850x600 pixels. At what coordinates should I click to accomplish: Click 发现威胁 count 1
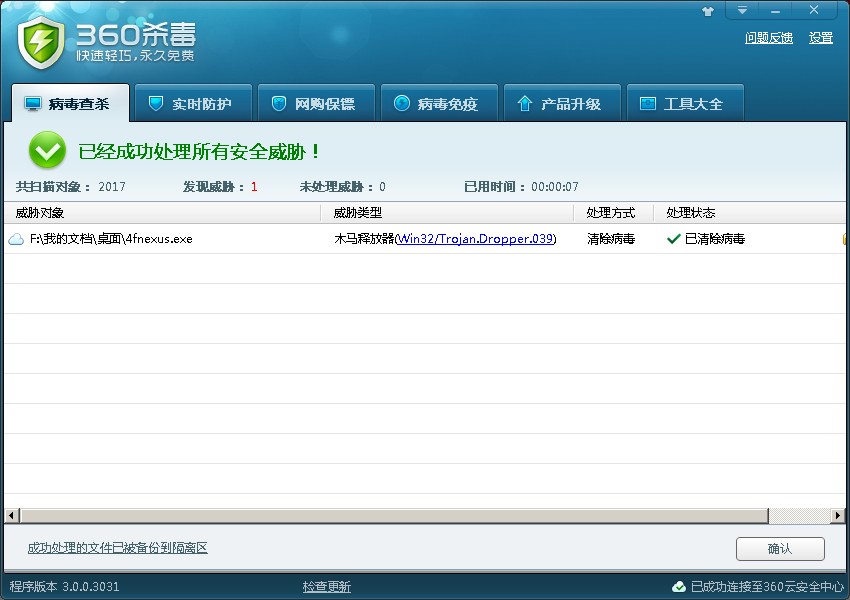254,187
